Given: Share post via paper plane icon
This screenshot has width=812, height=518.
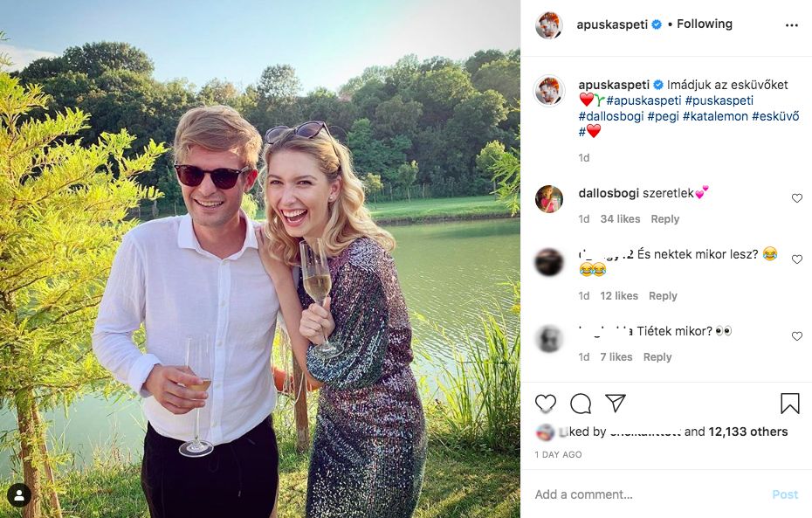Looking at the screenshot, I should coord(616,403).
